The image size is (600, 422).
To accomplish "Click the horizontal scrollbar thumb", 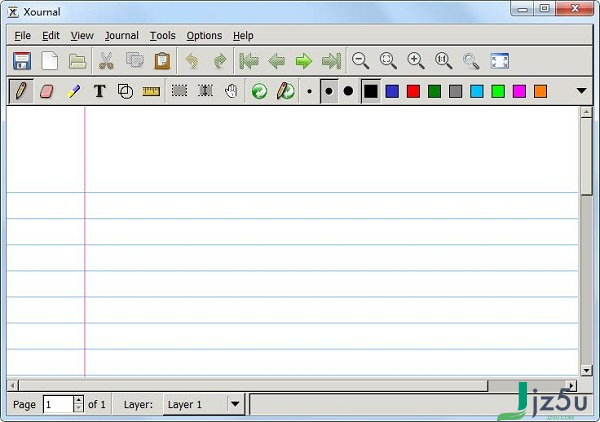I will click(x=253, y=386).
